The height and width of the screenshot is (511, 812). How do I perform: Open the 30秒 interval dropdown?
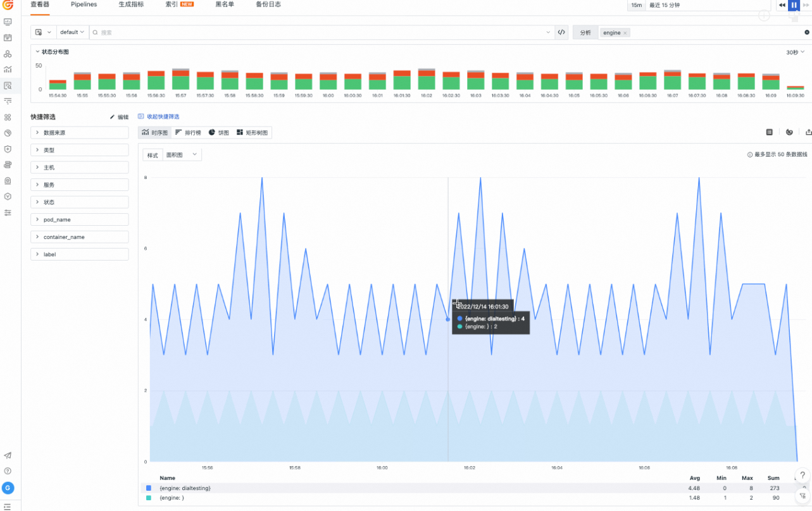pyautogui.click(x=795, y=52)
